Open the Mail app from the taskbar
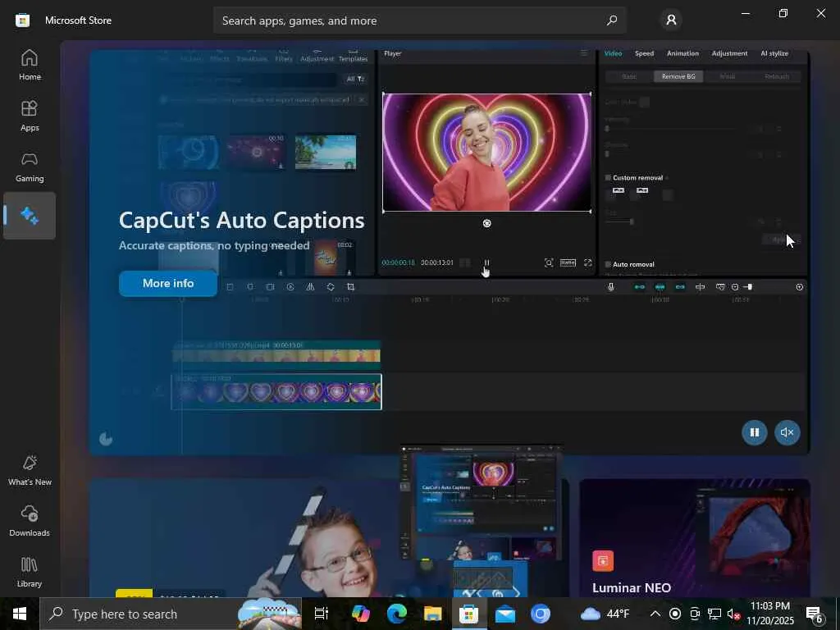 [x=504, y=614]
